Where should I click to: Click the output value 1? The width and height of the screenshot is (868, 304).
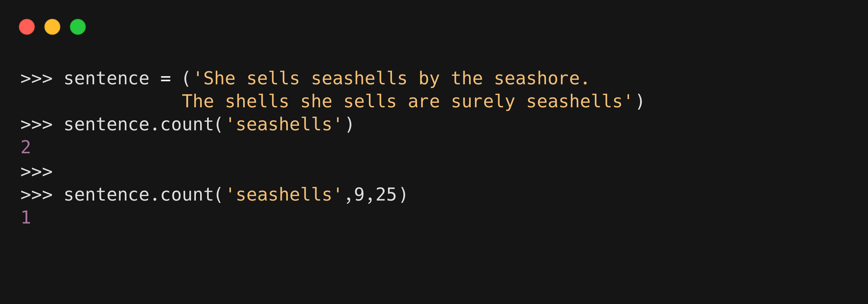(26, 217)
